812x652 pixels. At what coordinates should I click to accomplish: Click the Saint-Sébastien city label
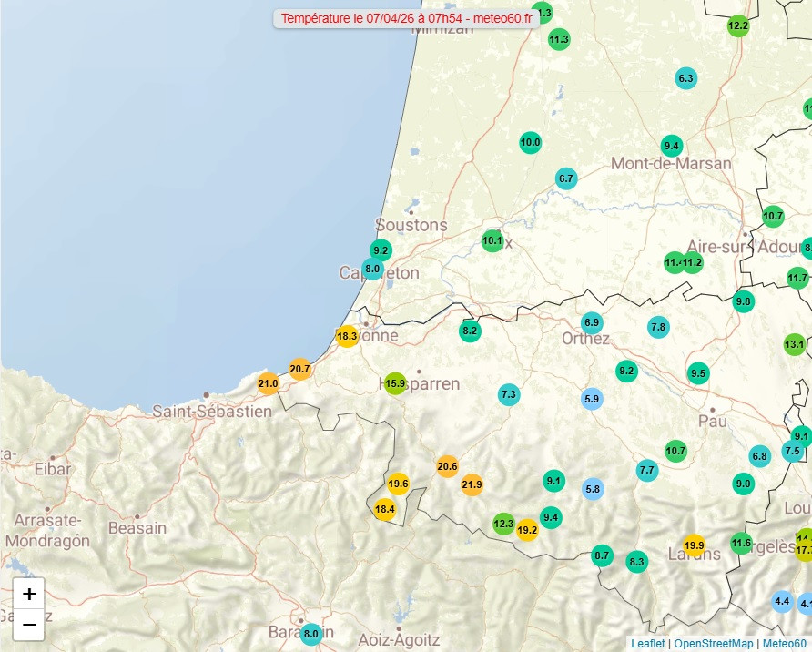point(212,412)
